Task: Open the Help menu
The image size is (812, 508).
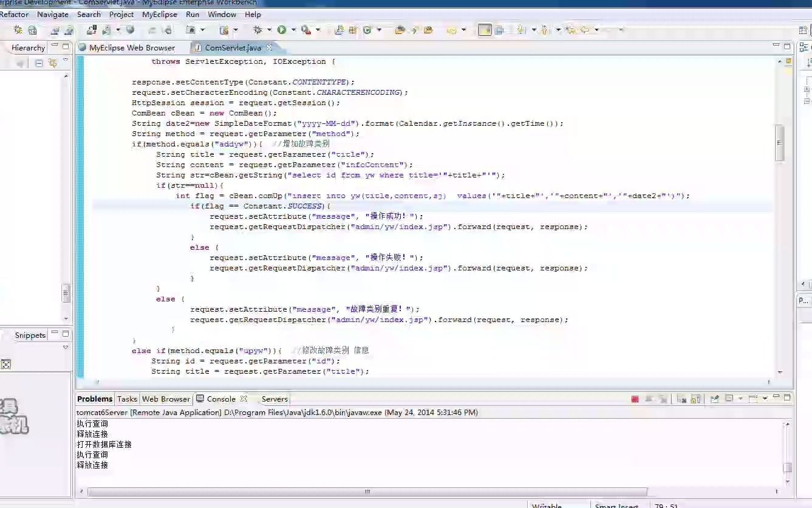Action: pos(253,15)
